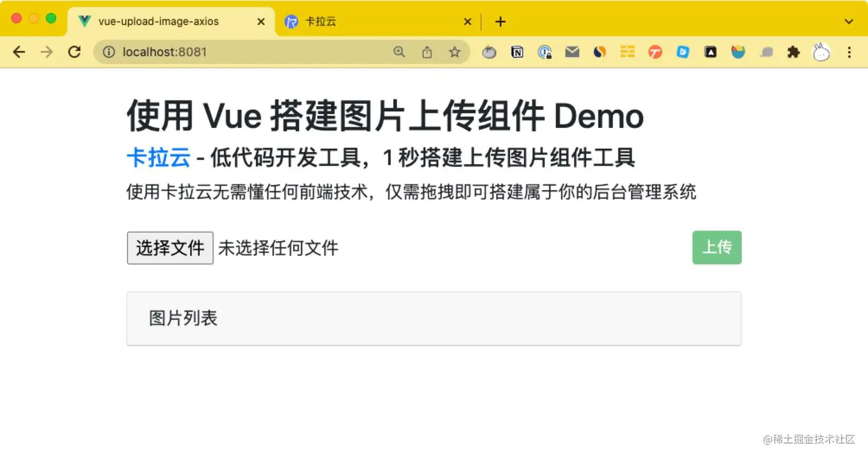Open the rabbit profile avatar
The image size is (868, 458).
[821, 52]
